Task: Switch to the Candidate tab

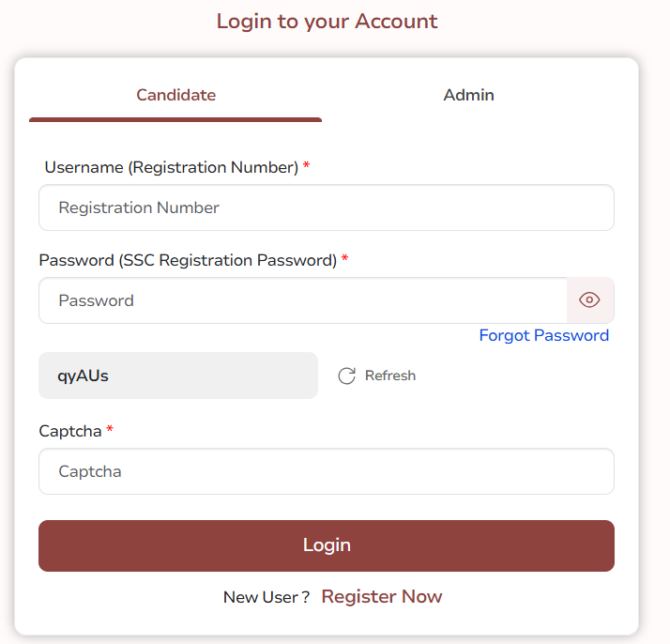Action: click(x=175, y=95)
